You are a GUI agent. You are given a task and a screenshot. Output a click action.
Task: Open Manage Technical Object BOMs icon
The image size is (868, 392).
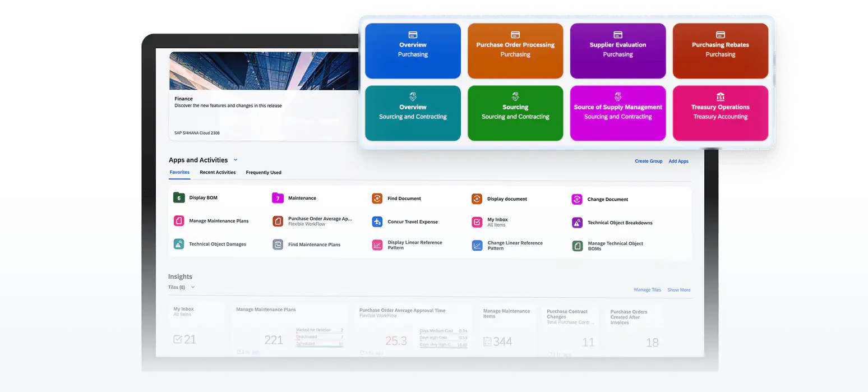577,246
